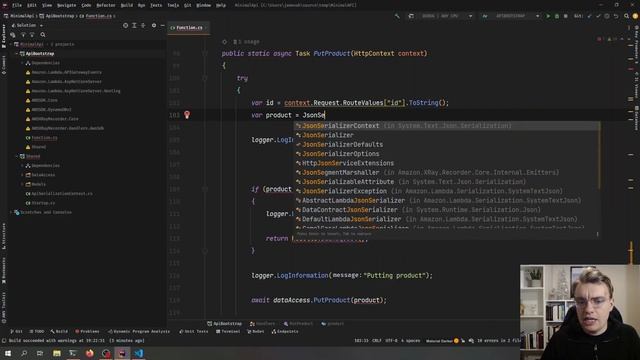Open the Navigate menu
This screenshot has width=640, height=360.
click(x=67, y=5)
